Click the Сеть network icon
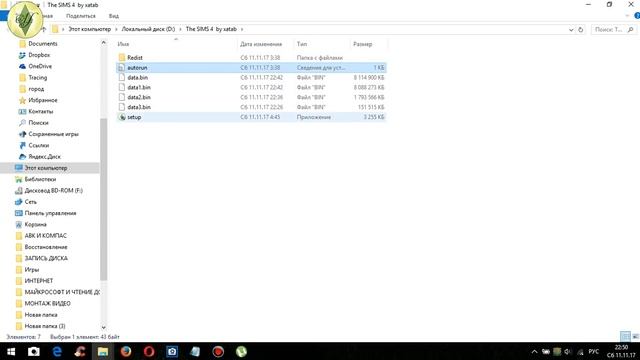640x360 pixels. pos(19,202)
